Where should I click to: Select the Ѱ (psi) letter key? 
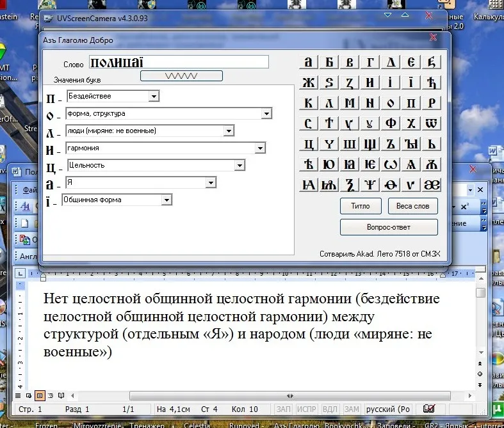point(370,185)
